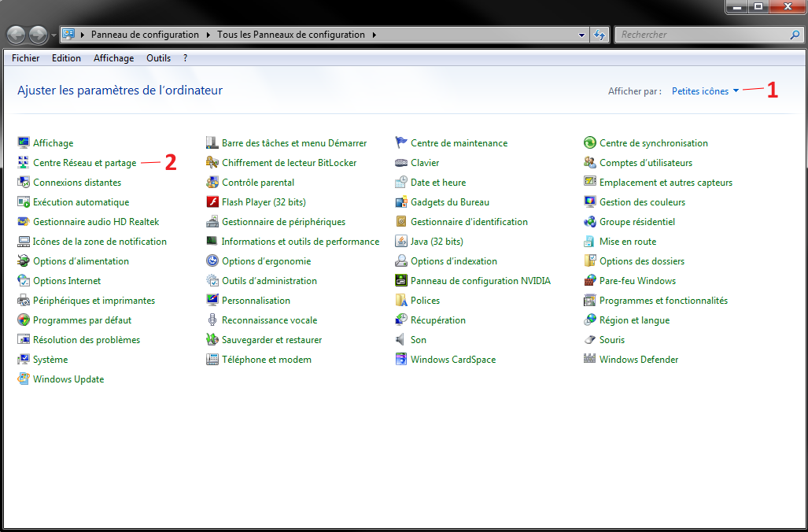
Task: Click the Options des dossiers link
Action: coord(642,261)
